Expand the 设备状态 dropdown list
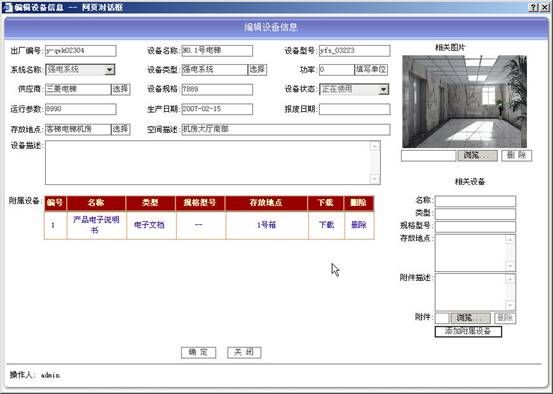Image resolution: width=553 pixels, height=394 pixels. tap(383, 89)
